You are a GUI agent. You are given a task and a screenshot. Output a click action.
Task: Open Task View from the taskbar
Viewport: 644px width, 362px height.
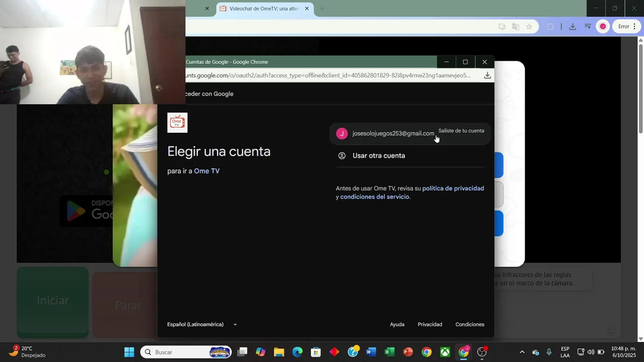242,352
